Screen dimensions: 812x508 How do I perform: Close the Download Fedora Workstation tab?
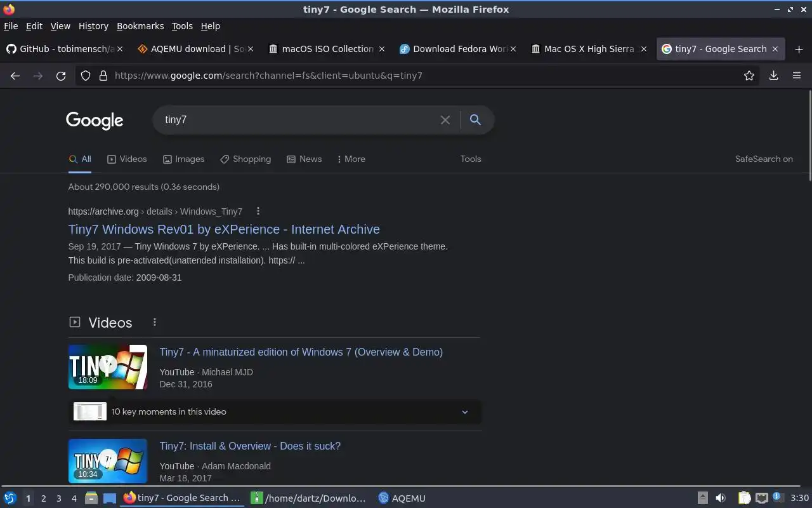point(513,49)
